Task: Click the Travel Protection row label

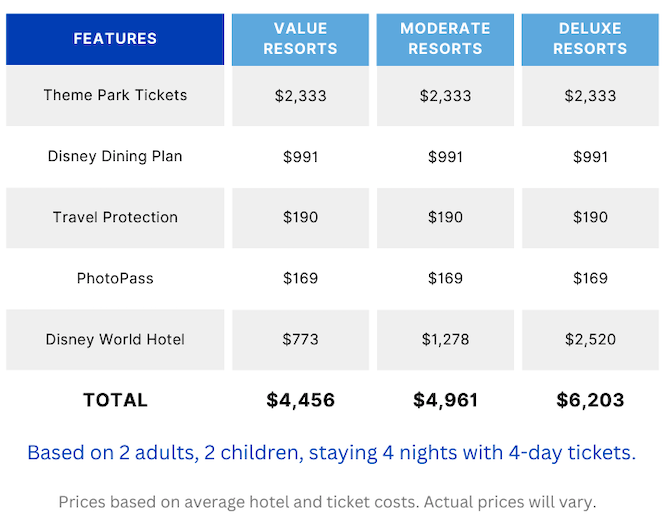Action: coord(115,218)
